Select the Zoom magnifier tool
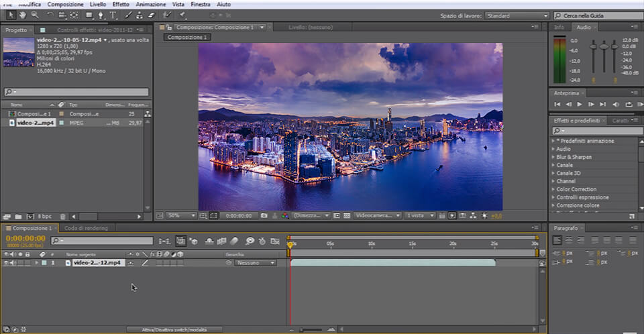This screenshot has width=644, height=334. click(x=35, y=15)
